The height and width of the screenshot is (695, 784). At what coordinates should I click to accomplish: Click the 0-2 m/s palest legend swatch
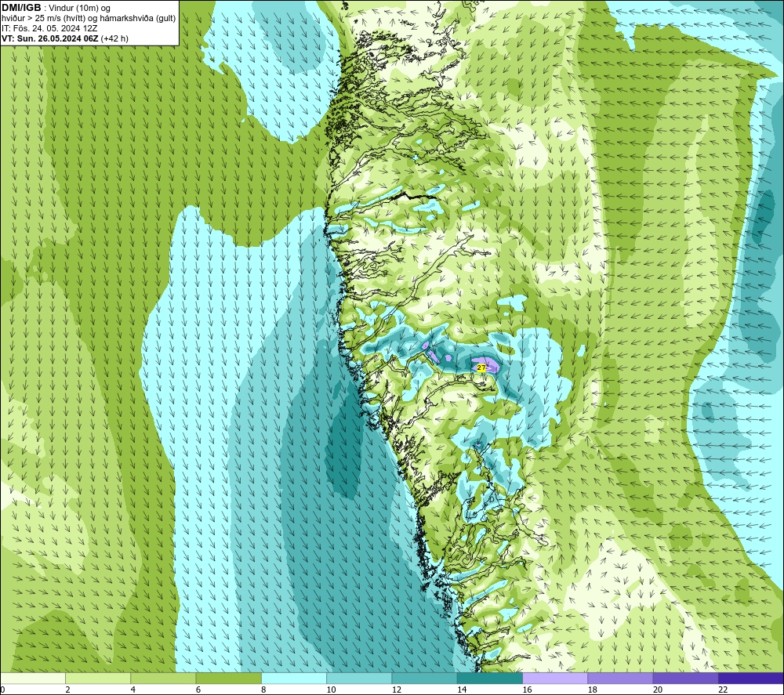33,679
